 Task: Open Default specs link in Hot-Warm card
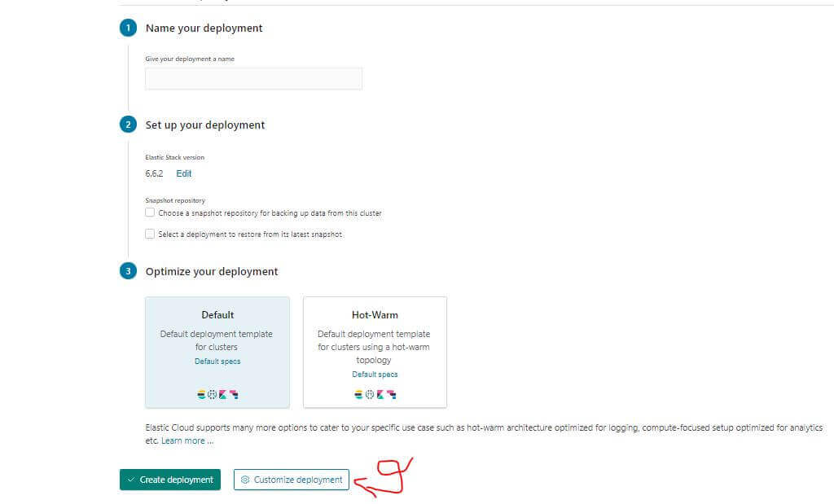[375, 375]
